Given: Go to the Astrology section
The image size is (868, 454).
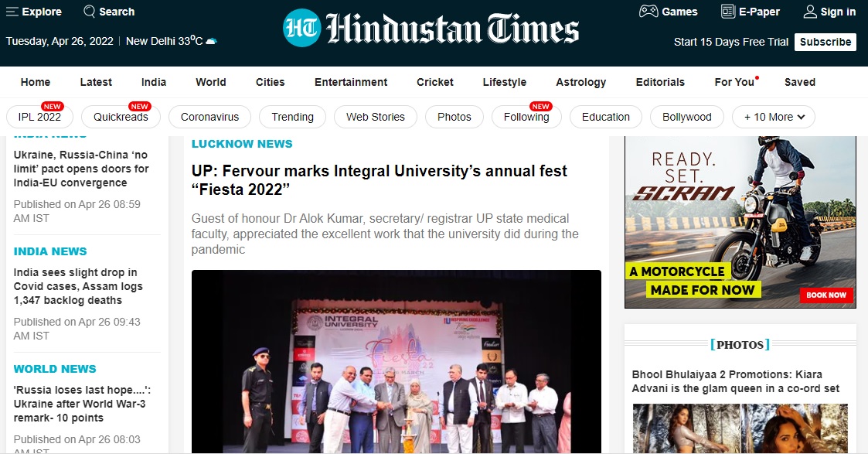Looking at the screenshot, I should (x=580, y=82).
